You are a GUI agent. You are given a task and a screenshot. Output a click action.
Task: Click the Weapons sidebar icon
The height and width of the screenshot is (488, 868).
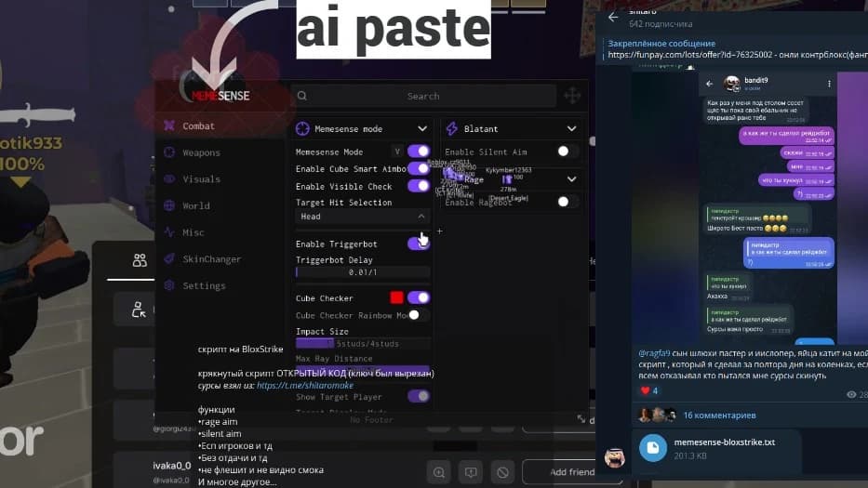point(169,152)
